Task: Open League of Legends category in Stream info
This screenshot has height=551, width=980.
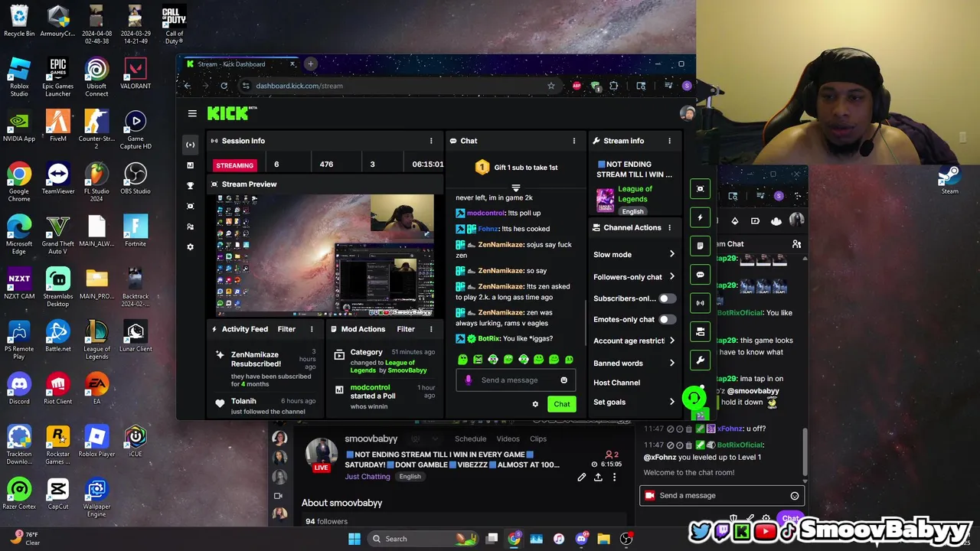Action: click(x=635, y=194)
